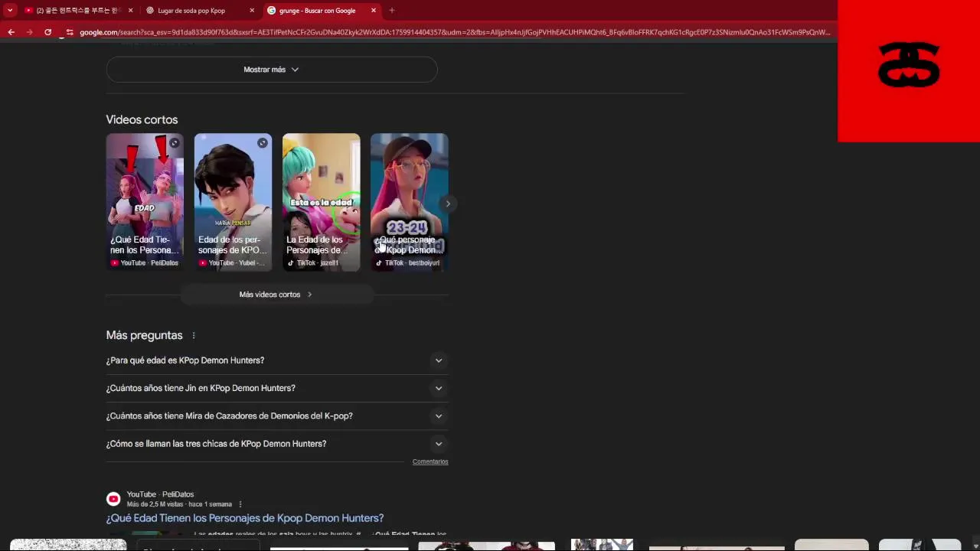Open the 'Edad de los personajes de KPO...' short video

point(233,202)
